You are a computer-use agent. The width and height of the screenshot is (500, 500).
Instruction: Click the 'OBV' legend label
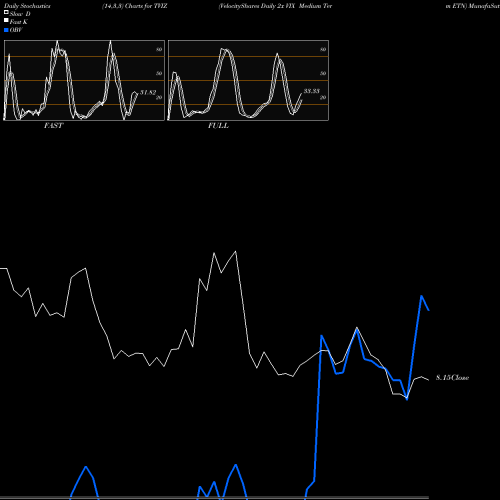[16, 30]
